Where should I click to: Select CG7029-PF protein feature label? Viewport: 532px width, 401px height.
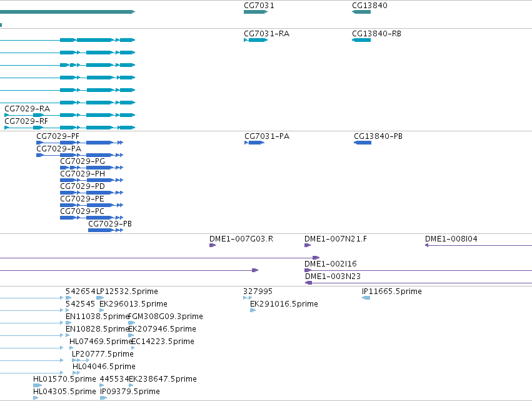[58, 136]
